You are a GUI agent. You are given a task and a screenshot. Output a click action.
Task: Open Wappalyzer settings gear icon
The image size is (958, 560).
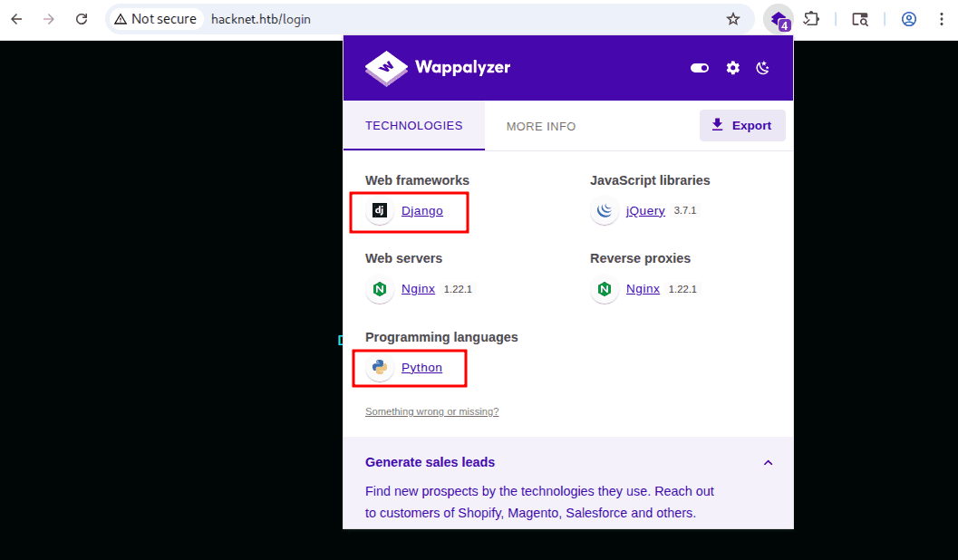(732, 68)
